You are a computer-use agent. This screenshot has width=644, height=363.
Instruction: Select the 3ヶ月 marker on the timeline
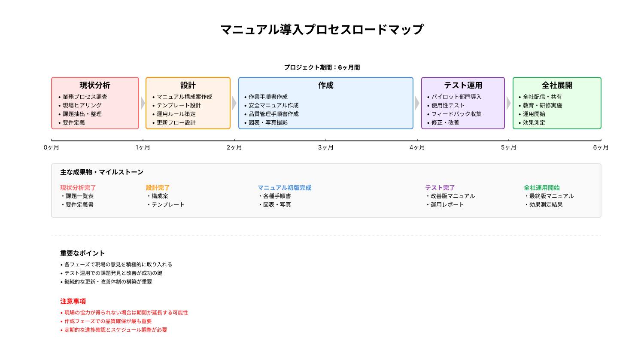pyautogui.click(x=326, y=147)
